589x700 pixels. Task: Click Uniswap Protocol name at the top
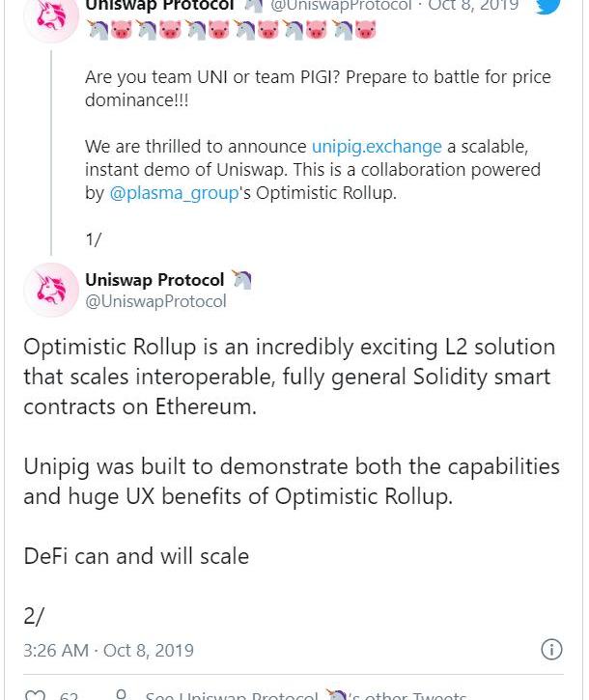tap(159, 6)
